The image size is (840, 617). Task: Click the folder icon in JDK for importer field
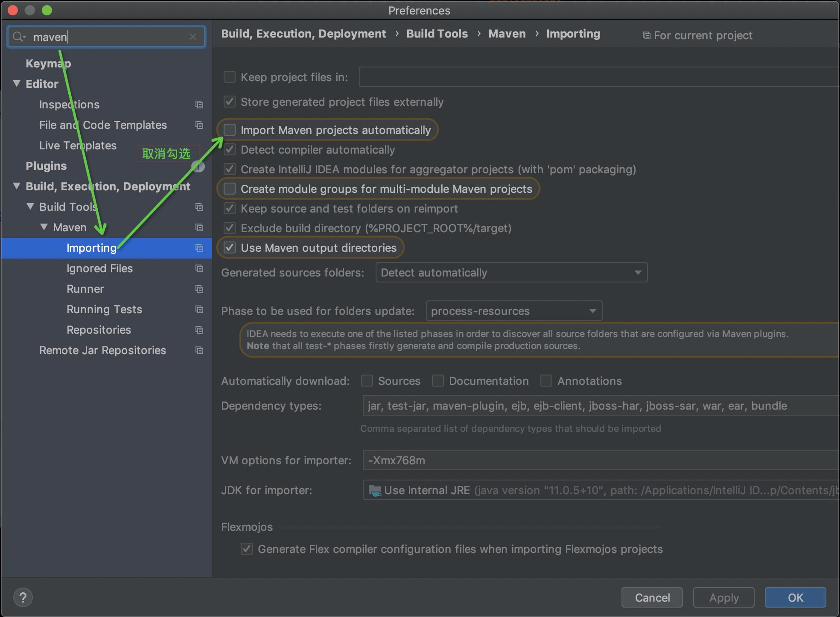click(374, 490)
